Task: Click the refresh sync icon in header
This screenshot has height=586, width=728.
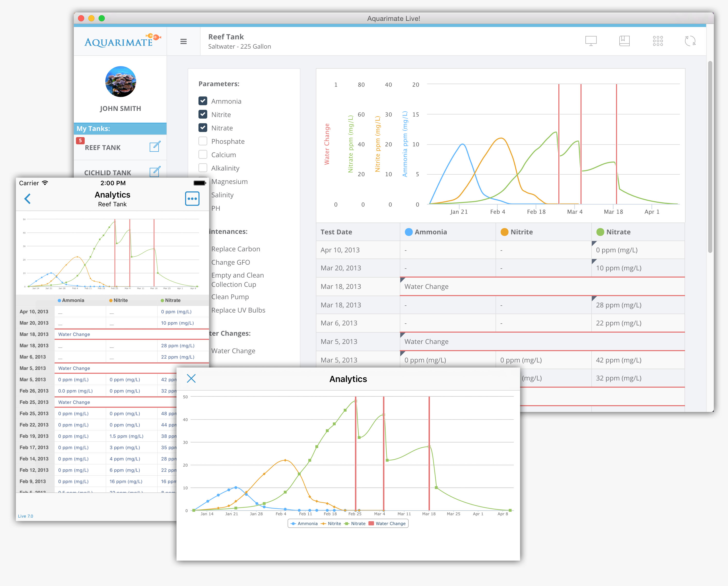Action: pyautogui.click(x=690, y=41)
